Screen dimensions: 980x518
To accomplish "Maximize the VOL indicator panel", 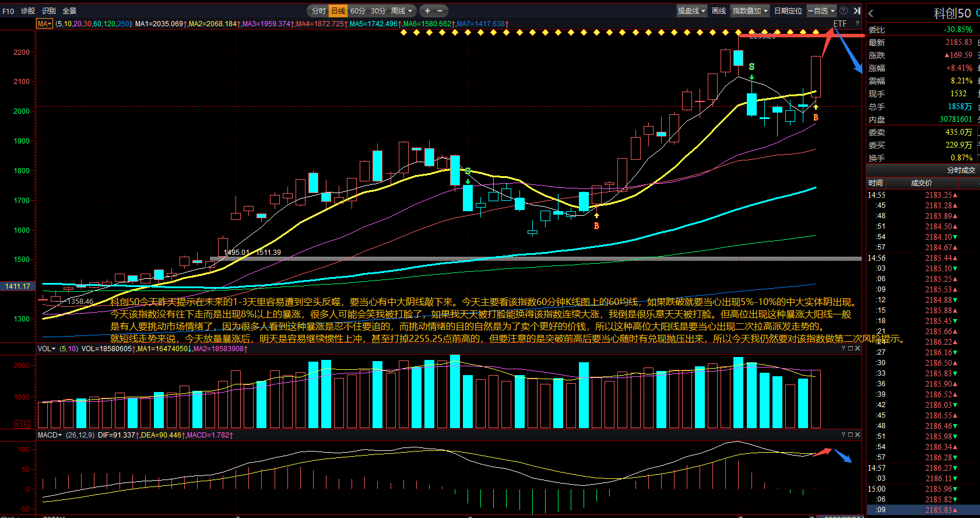I will coord(851,348).
